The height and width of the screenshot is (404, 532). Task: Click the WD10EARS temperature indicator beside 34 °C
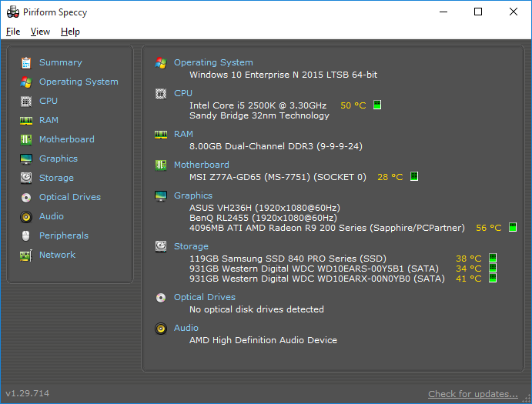point(493,268)
